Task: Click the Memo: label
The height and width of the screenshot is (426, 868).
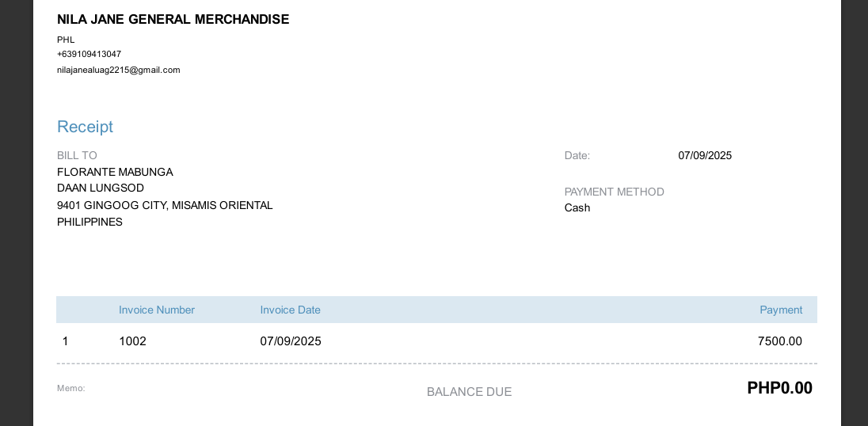Action: 70,388
